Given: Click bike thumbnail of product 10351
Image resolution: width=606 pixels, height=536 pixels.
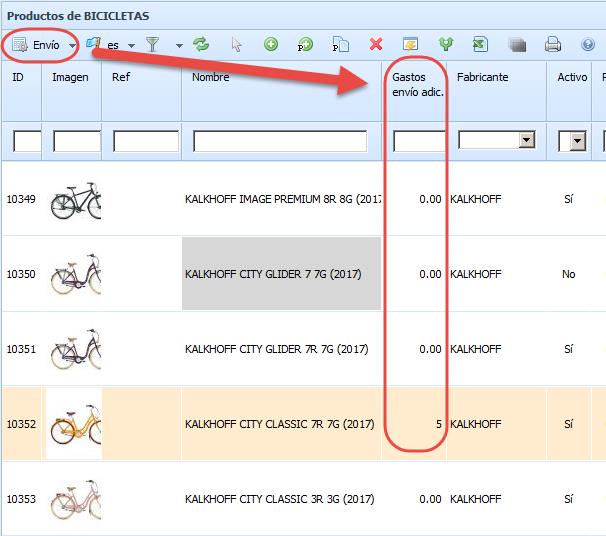Looking at the screenshot, I should pos(76,349).
